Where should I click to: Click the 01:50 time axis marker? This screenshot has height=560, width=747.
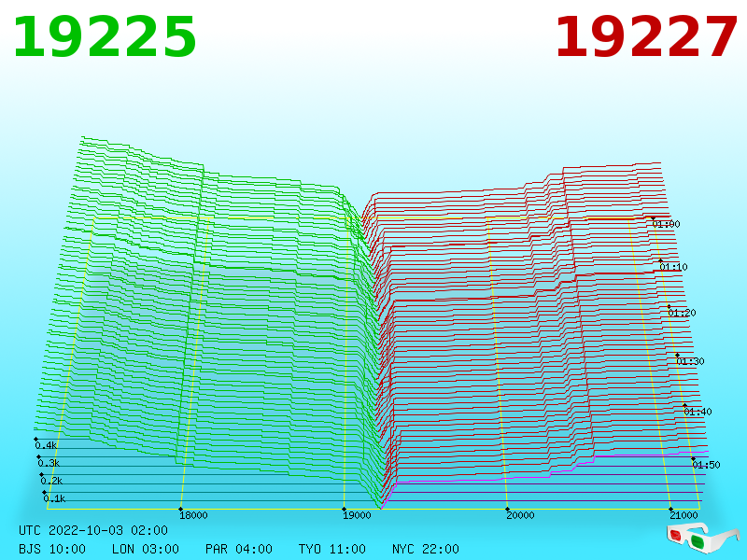(706, 465)
